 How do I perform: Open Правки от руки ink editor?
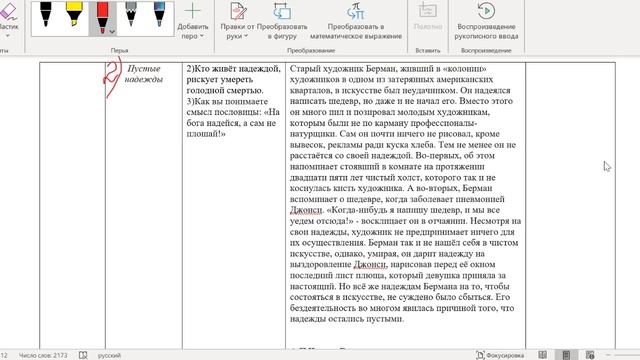[237, 20]
